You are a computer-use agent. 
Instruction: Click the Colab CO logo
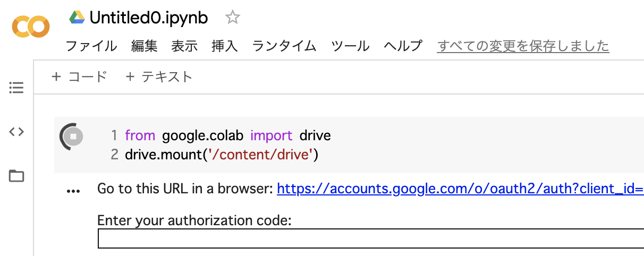31,27
